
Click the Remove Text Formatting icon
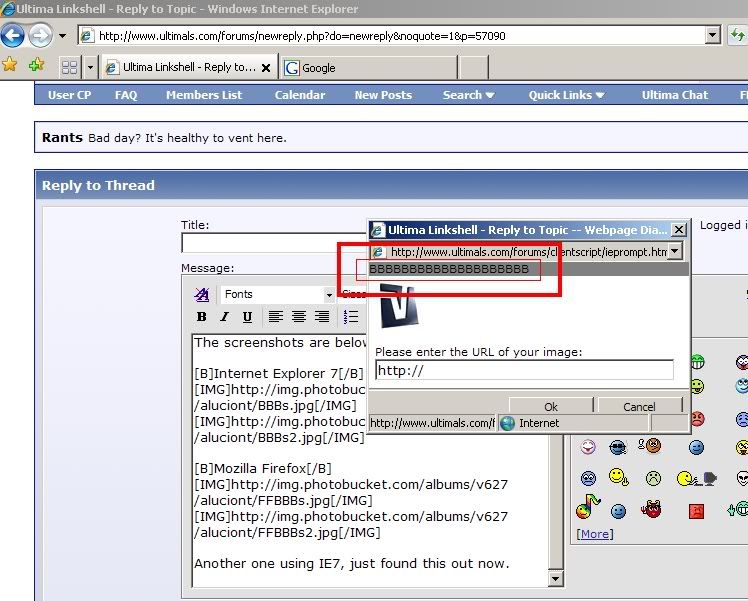pyautogui.click(x=202, y=294)
